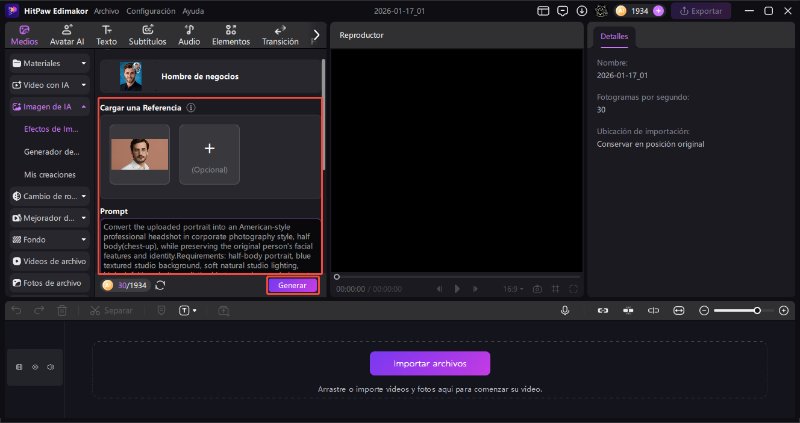The image size is (800, 423).
Task: Select Generador de... sub-item
Action: 51,152
